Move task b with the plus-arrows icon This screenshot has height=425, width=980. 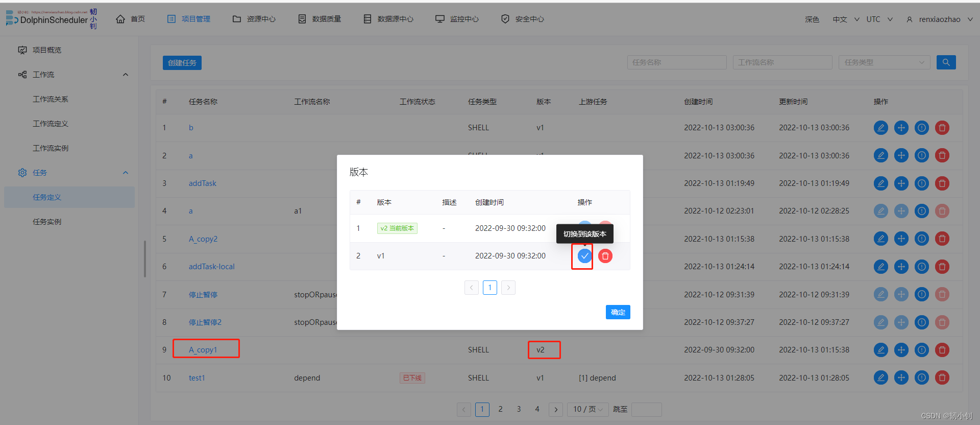(x=901, y=128)
